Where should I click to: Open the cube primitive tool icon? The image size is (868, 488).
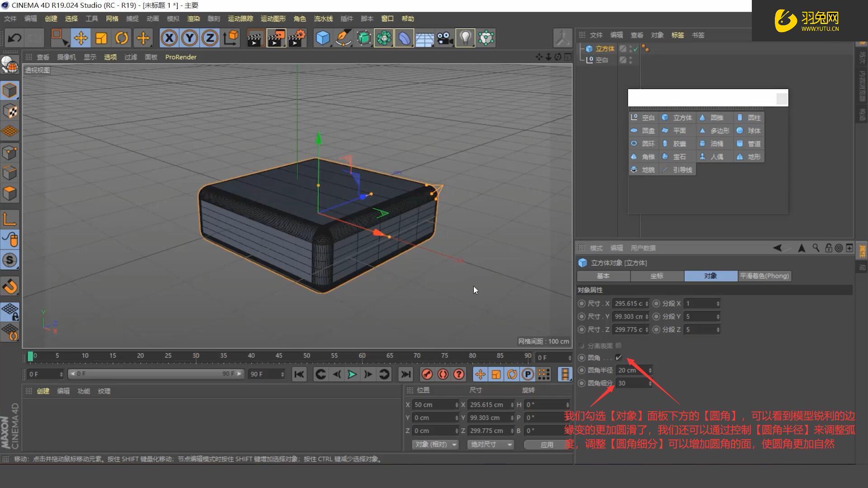tap(322, 38)
